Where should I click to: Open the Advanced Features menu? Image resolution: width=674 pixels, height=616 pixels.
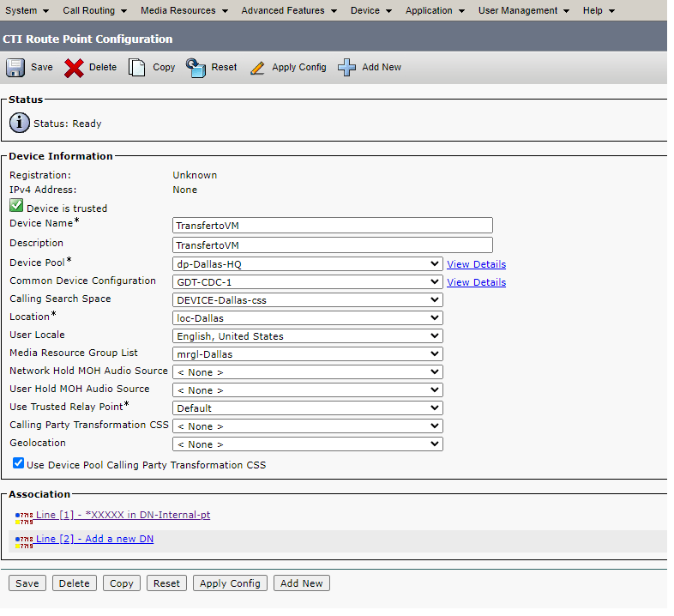tap(289, 10)
